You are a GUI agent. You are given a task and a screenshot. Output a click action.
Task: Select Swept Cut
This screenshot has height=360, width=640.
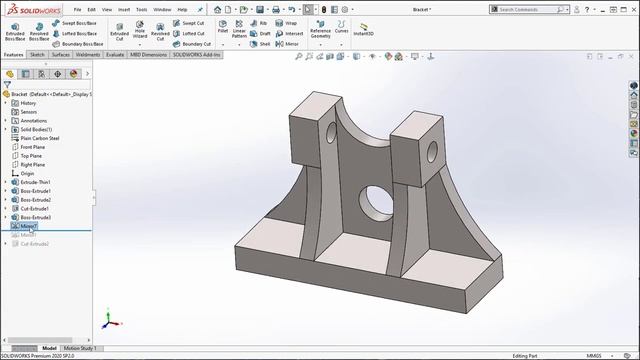(x=189, y=23)
